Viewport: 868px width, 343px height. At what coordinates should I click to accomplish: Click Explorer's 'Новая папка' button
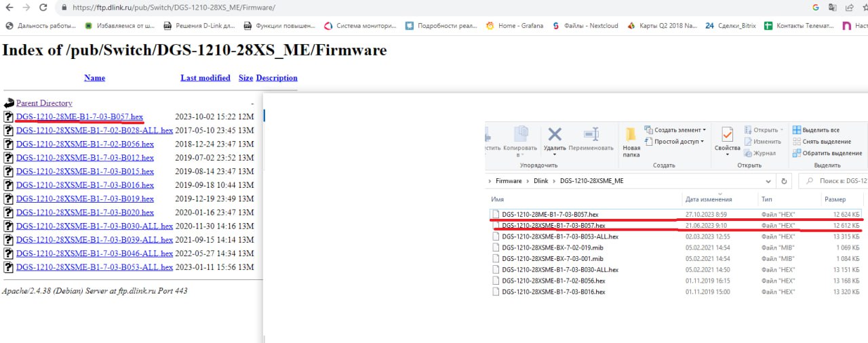pyautogui.click(x=631, y=141)
